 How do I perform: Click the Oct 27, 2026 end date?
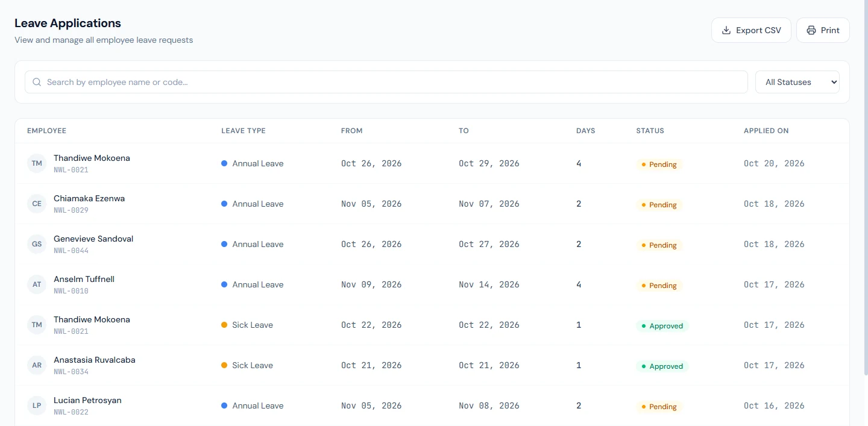click(x=489, y=244)
